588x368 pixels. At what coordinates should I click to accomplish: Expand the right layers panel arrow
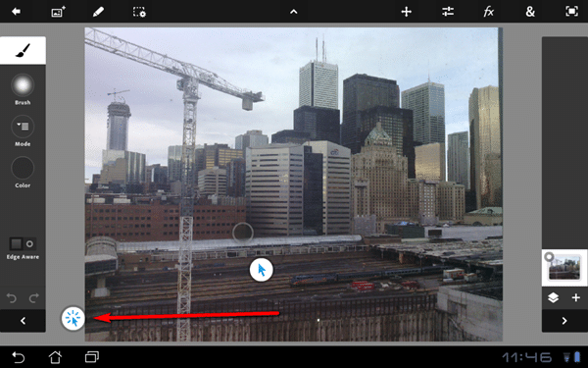(x=564, y=321)
